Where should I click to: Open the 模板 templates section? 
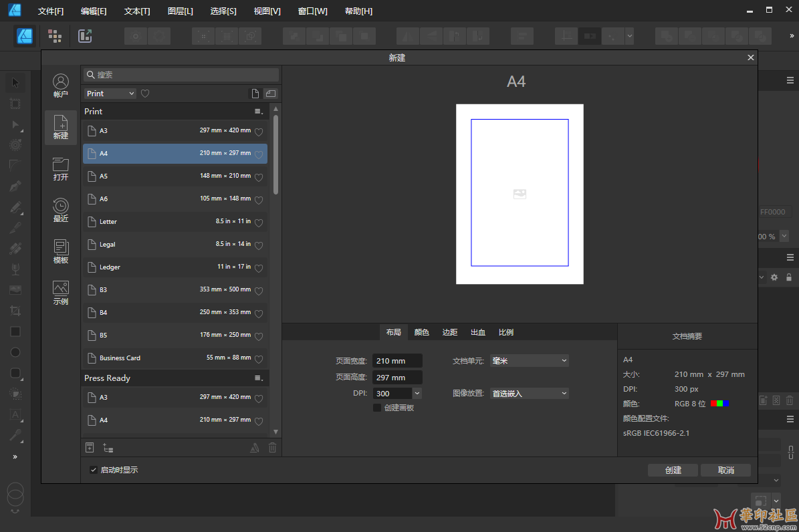[x=61, y=251]
